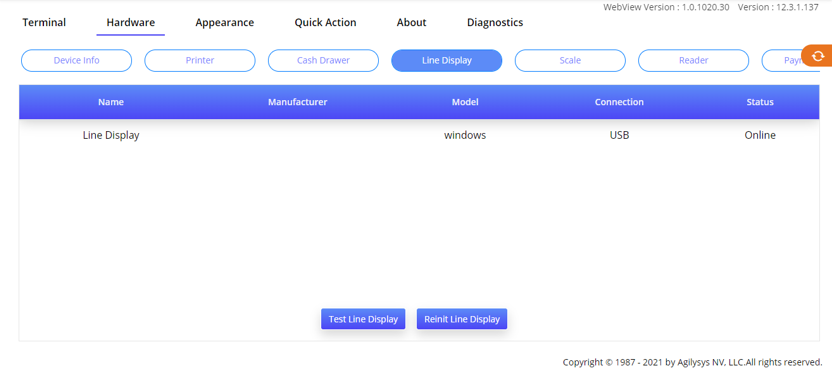The image size is (832, 374).
Task: Select the Line Display pill button
Action: 447,60
